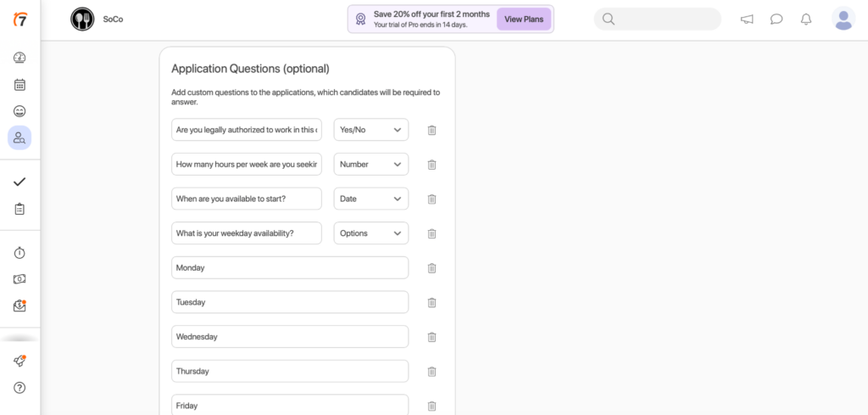Viewport: 868px width, 415px height.
Task: Click the SoCo restaurant logo
Action: click(x=82, y=19)
